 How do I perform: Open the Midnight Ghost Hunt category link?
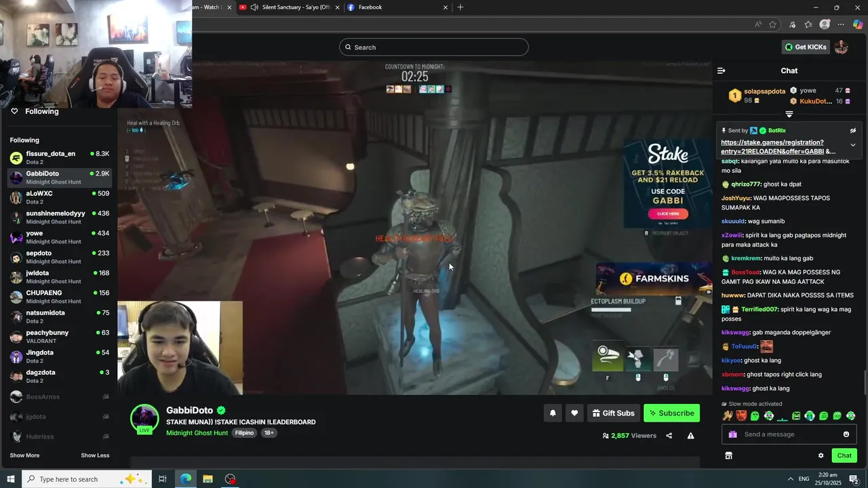pos(197,433)
